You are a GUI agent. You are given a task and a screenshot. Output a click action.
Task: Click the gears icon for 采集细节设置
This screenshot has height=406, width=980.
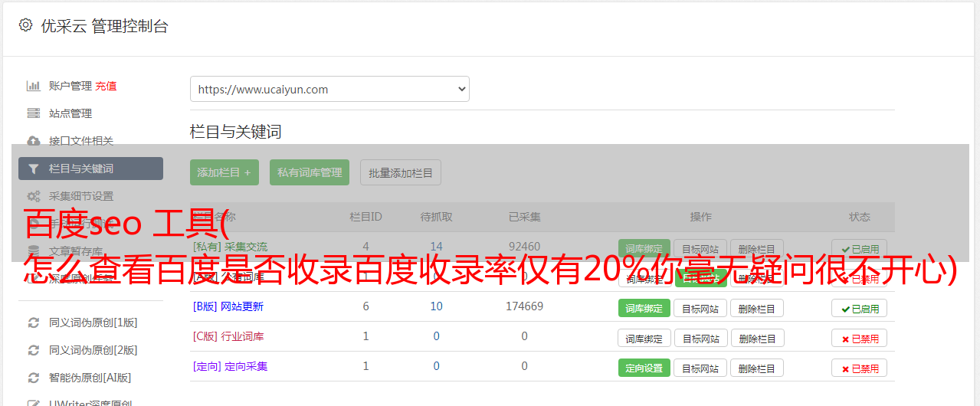33,196
